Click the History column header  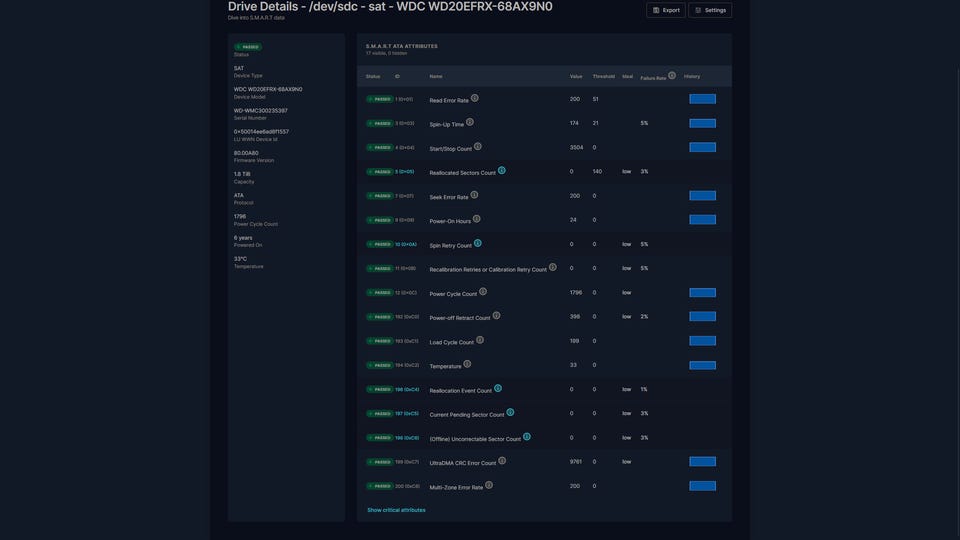click(692, 77)
